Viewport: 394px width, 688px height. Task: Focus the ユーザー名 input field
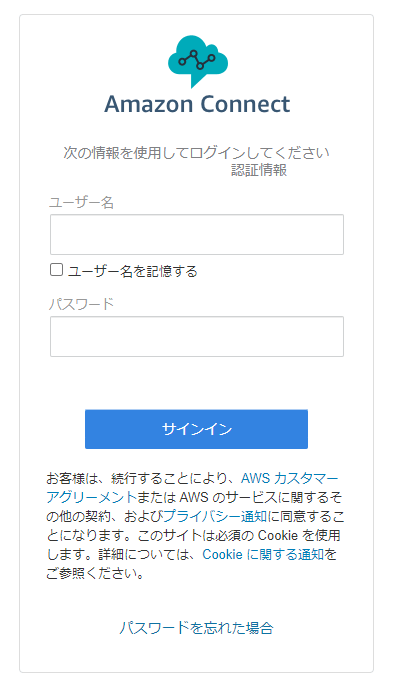click(197, 234)
